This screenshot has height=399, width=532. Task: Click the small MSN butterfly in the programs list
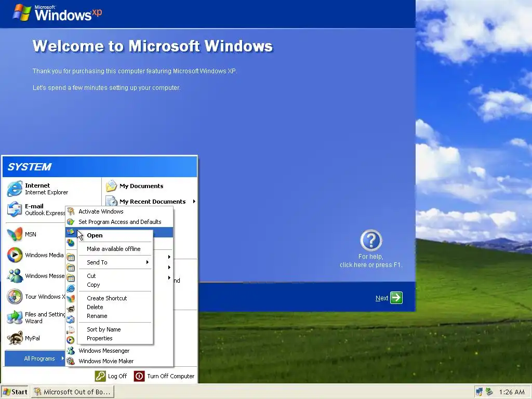point(71,299)
